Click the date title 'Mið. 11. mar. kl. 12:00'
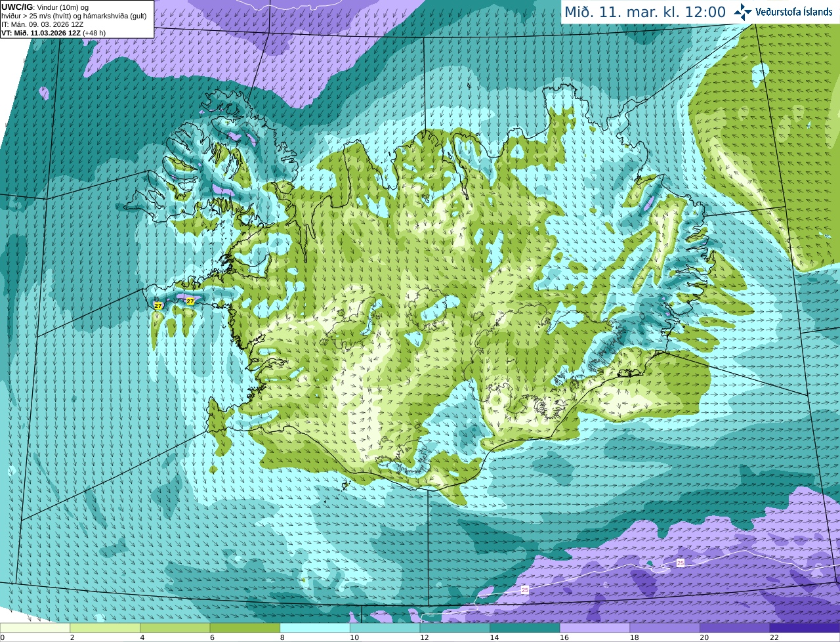 [645, 12]
